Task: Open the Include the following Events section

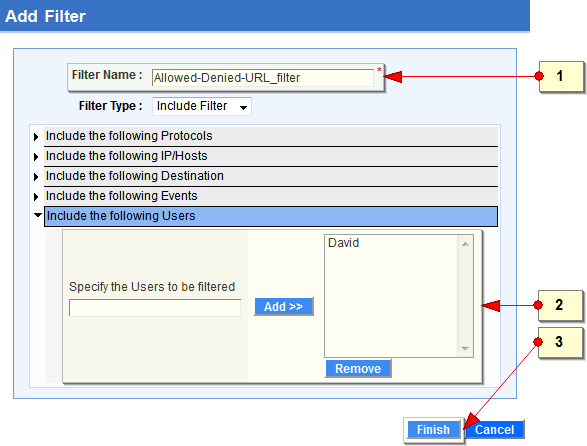Action: tap(271, 196)
